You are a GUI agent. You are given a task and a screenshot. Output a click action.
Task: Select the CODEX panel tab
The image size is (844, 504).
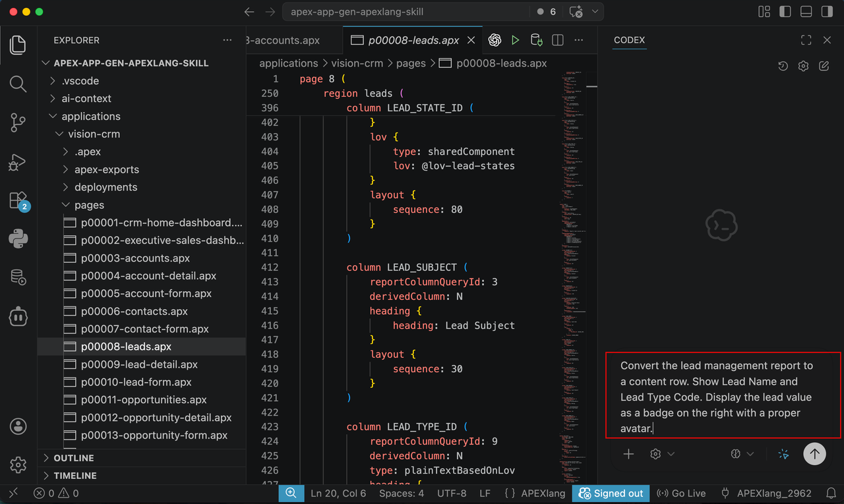629,40
